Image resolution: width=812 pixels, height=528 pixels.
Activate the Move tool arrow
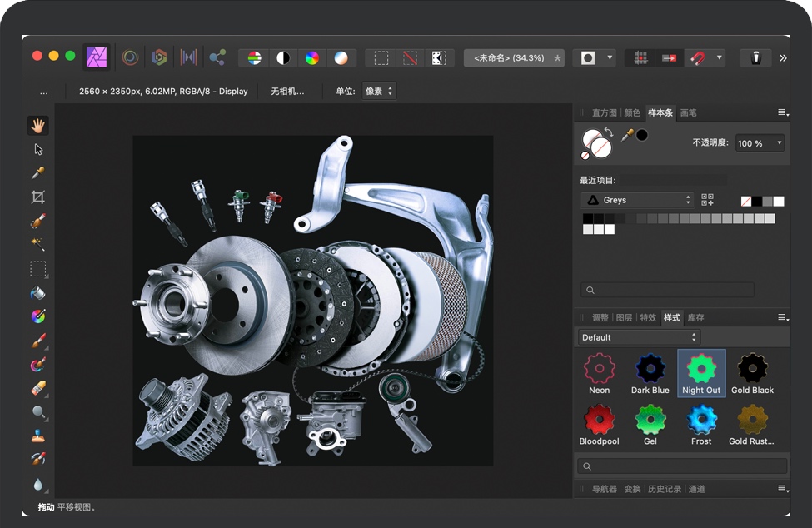(37, 150)
